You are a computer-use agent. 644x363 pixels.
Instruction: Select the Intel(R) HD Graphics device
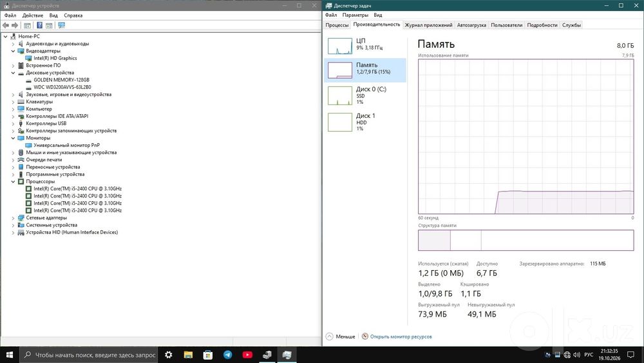pyautogui.click(x=55, y=59)
